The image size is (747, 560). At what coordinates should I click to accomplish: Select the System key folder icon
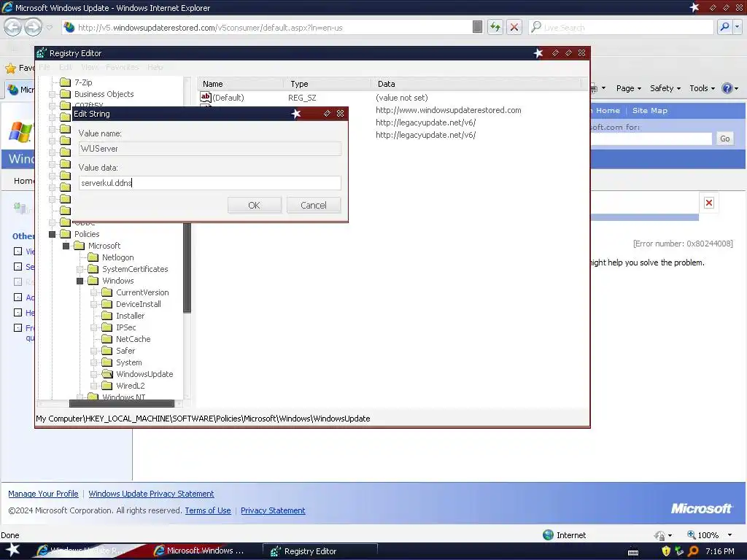tap(107, 362)
